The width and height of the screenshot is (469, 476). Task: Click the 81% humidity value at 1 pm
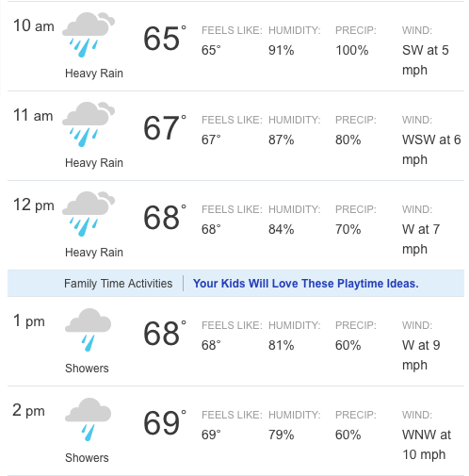(282, 345)
